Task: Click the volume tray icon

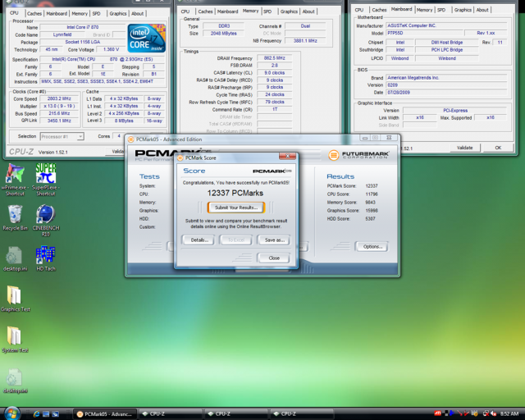Action: 494,414
